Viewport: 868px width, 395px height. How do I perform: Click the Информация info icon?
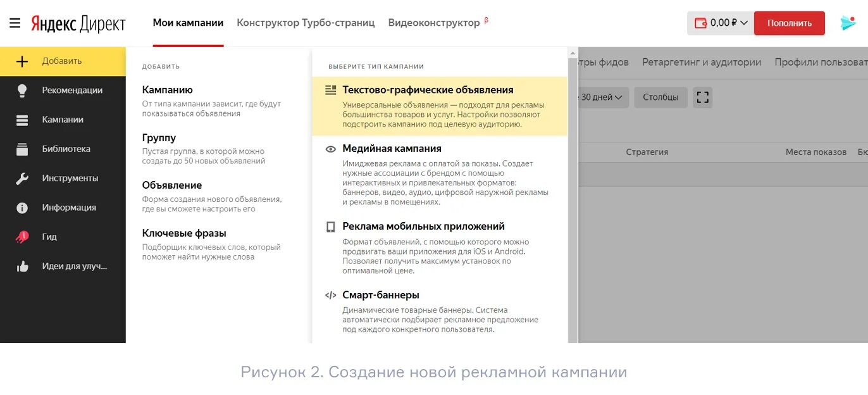tap(22, 208)
